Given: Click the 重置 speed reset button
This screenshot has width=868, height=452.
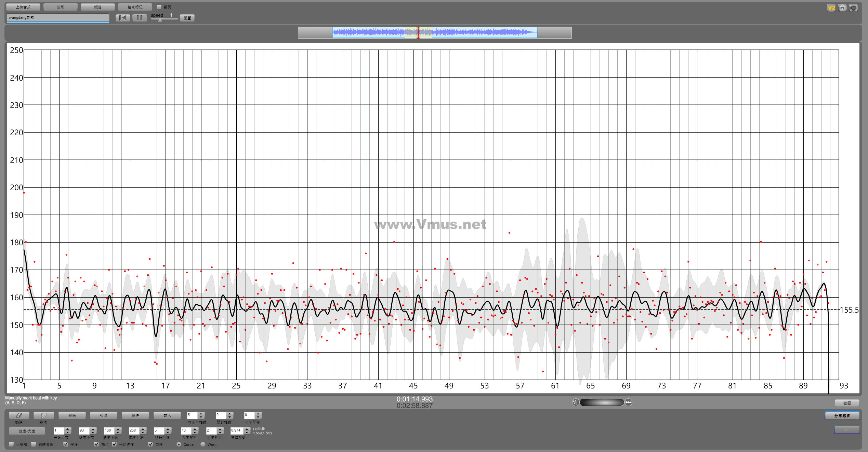Looking at the screenshot, I should 187,18.
